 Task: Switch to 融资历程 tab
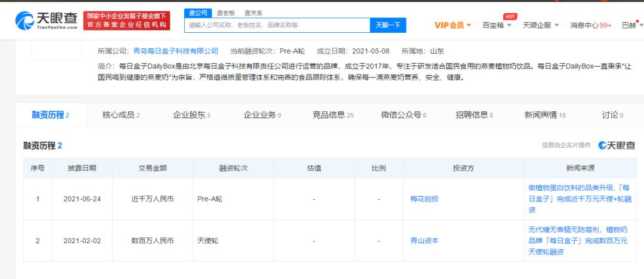[51, 115]
